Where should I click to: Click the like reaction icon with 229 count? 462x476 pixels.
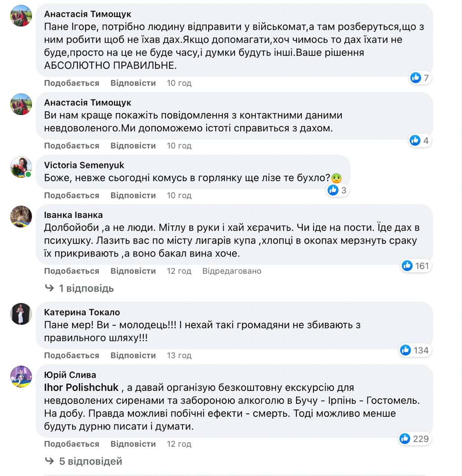coord(405,439)
